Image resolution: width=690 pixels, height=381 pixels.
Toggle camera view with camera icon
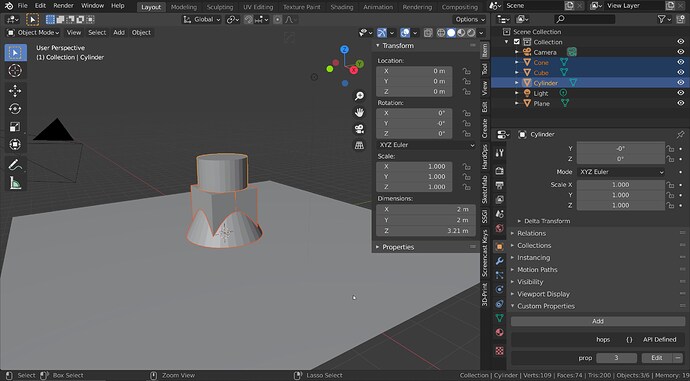click(360, 129)
